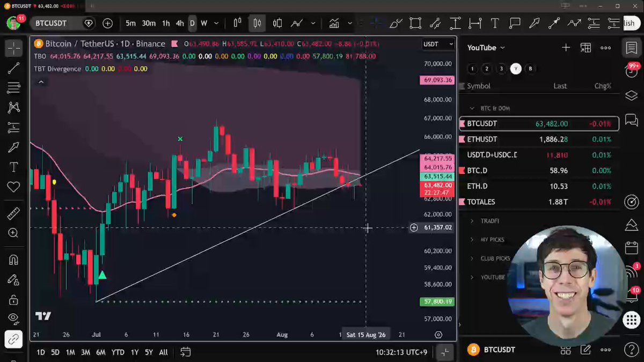Click compare or add symbol plus button
Screen dimensions: 644x362
[107, 23]
